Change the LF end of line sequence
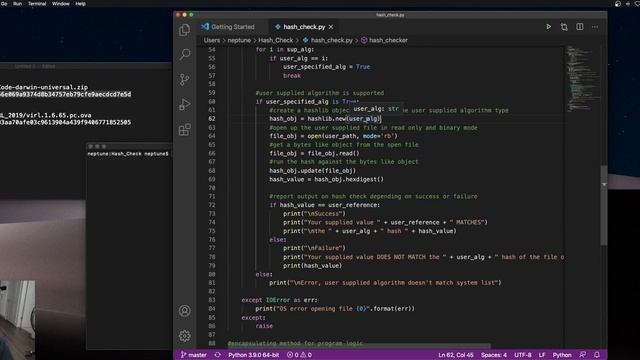This screenshot has height=360, width=640. tap(542, 355)
